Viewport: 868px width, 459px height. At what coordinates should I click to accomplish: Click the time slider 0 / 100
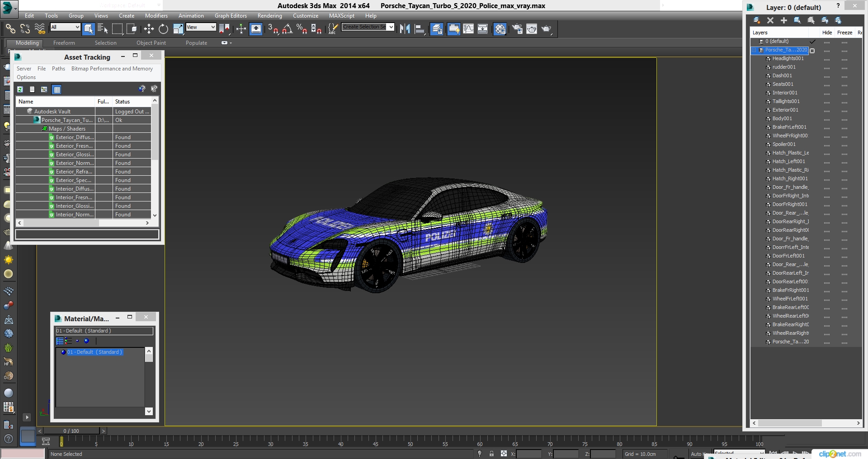71,431
